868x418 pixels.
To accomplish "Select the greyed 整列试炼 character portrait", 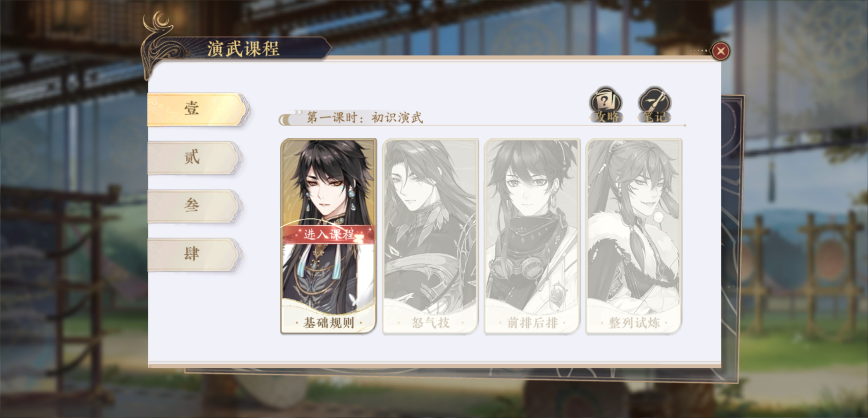I will point(634,226).
